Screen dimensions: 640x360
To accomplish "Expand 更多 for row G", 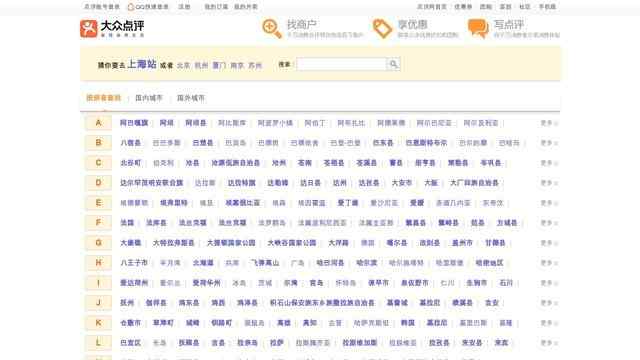I will point(549,243).
